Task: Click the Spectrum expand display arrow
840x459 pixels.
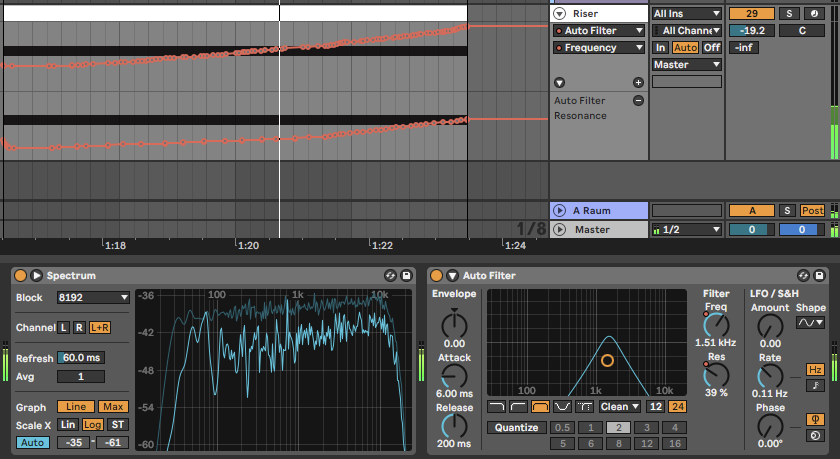Action: pyautogui.click(x=36, y=275)
